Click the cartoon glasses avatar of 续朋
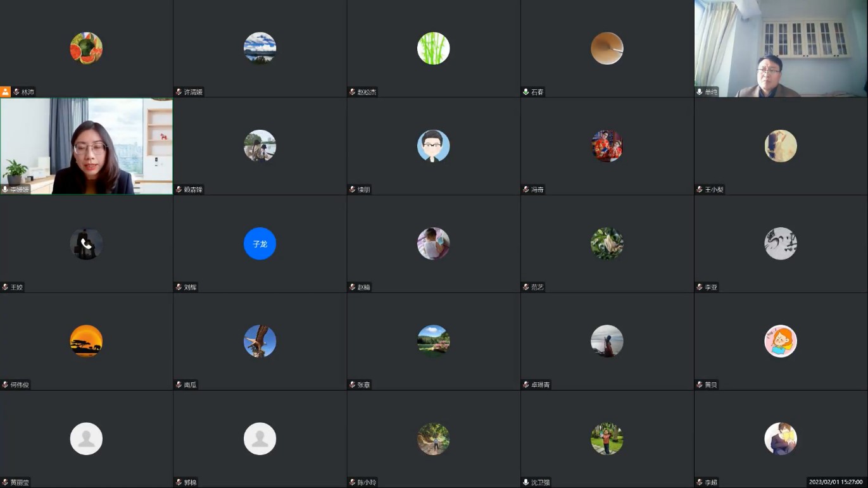 [433, 146]
